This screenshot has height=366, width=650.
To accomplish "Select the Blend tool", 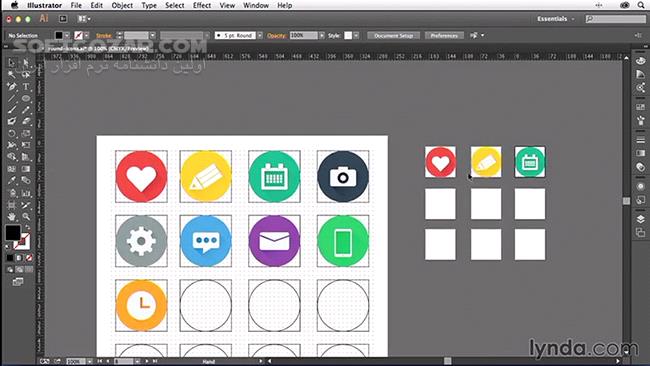I will tap(26, 180).
